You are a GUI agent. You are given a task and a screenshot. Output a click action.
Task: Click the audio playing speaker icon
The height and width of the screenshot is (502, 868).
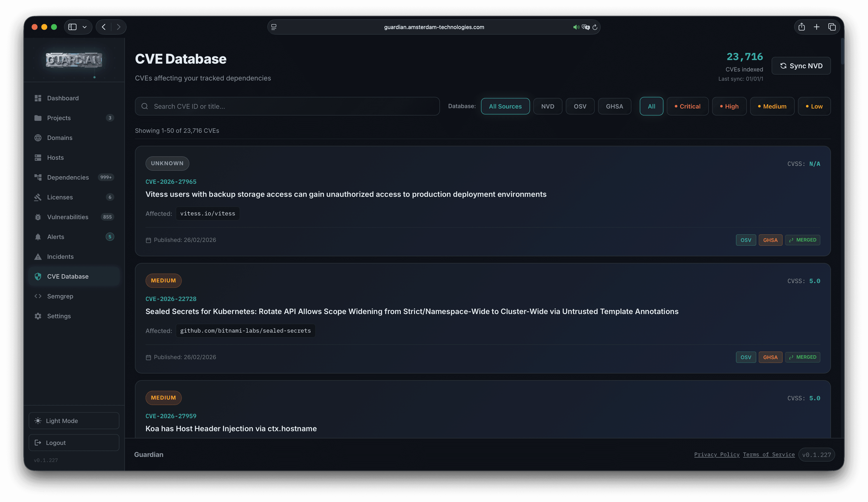[576, 27]
